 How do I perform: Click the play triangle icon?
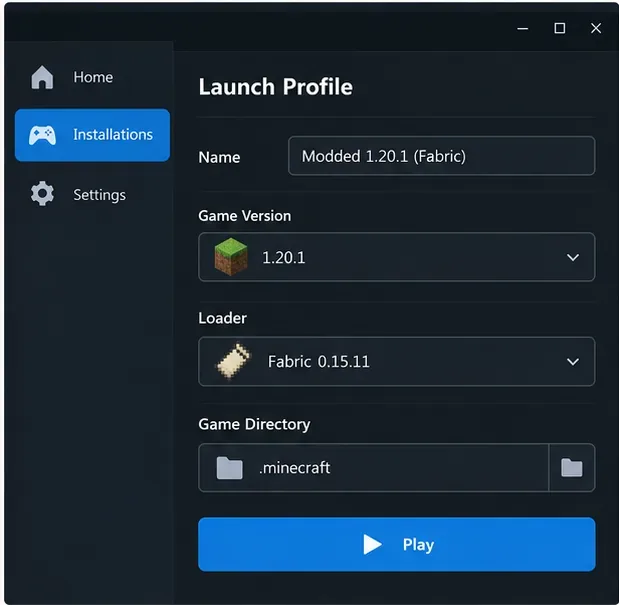coord(372,545)
